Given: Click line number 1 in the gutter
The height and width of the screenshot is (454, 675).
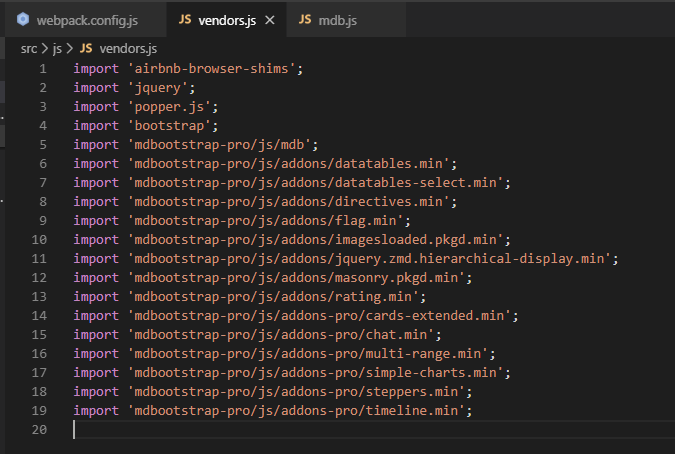Looking at the screenshot, I should 43,69.
